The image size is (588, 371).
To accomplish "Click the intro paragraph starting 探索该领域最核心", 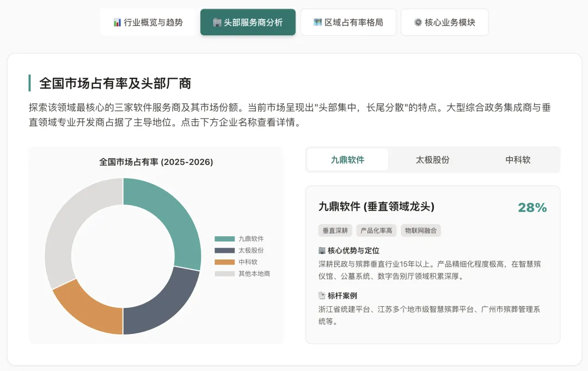I will (290, 115).
